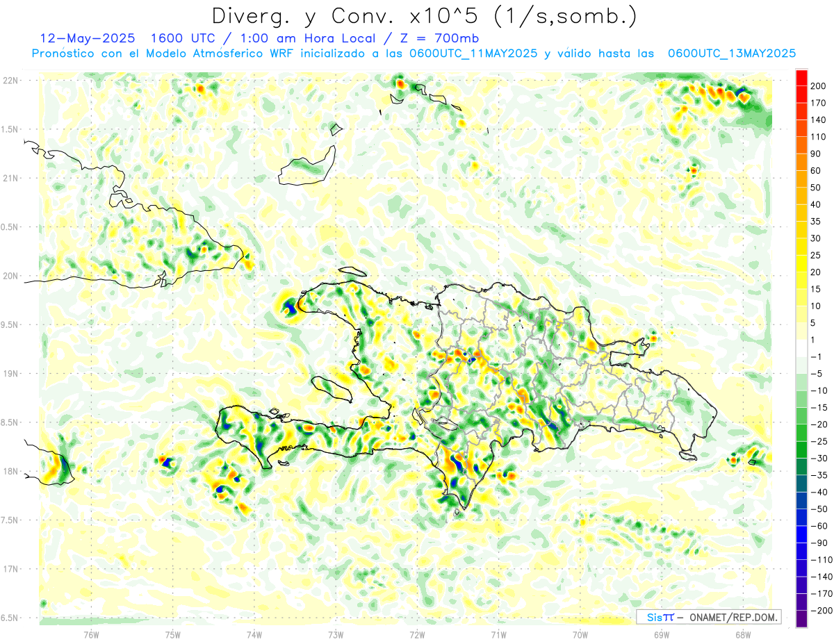This screenshot has height=644, width=834.
Task: Click the '76W' longitude label
Action: click(91, 634)
